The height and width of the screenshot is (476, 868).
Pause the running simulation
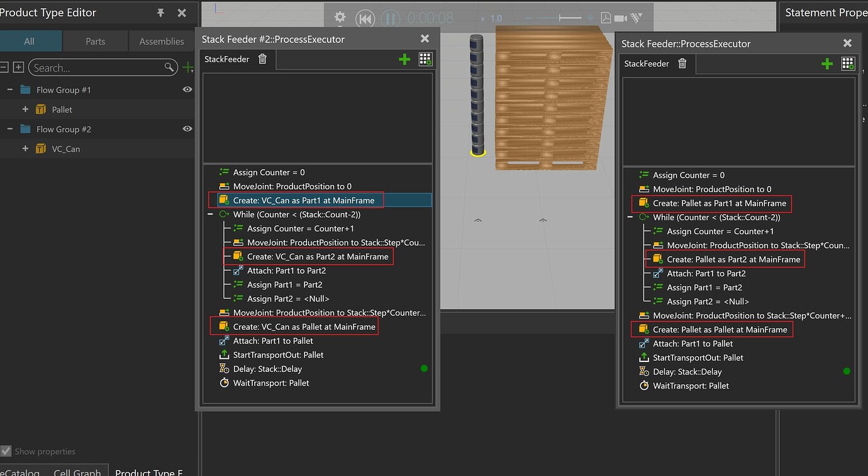tap(390, 18)
